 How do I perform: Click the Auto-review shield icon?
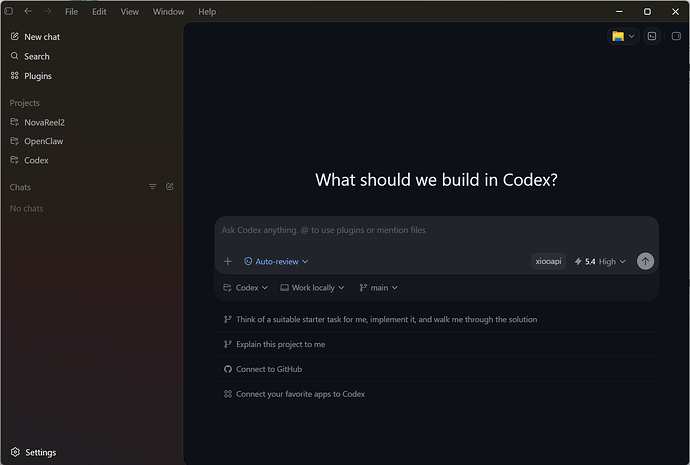tap(248, 261)
